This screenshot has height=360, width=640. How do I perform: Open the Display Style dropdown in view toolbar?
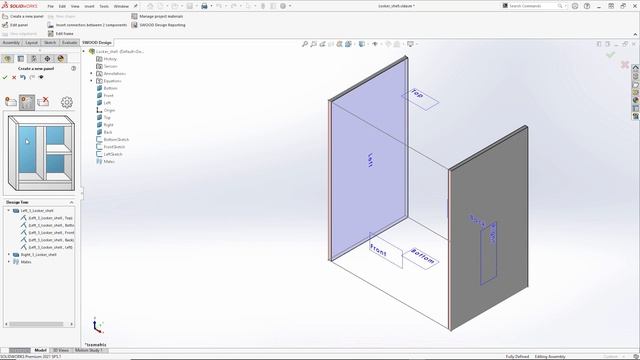362,44
